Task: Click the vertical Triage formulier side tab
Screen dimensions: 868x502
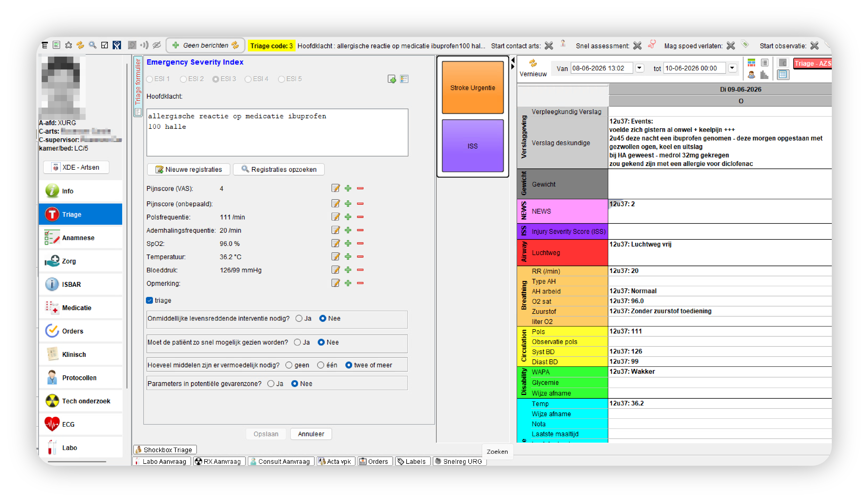Action: (x=138, y=86)
